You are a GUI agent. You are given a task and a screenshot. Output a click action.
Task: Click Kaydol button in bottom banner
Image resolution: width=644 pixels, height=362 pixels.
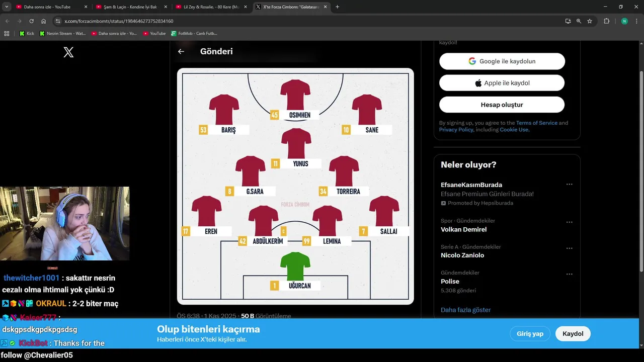tap(573, 333)
